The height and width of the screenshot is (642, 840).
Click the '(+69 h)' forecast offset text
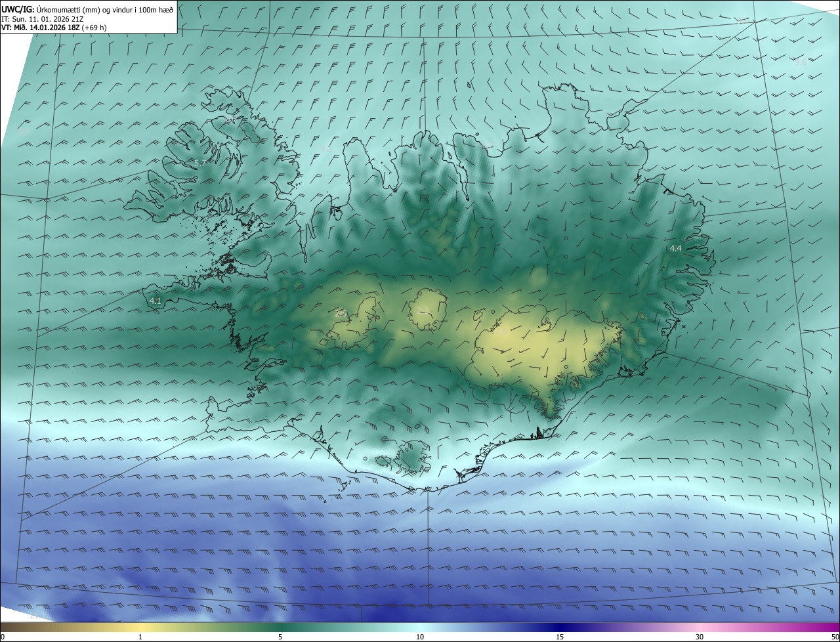tap(94, 28)
